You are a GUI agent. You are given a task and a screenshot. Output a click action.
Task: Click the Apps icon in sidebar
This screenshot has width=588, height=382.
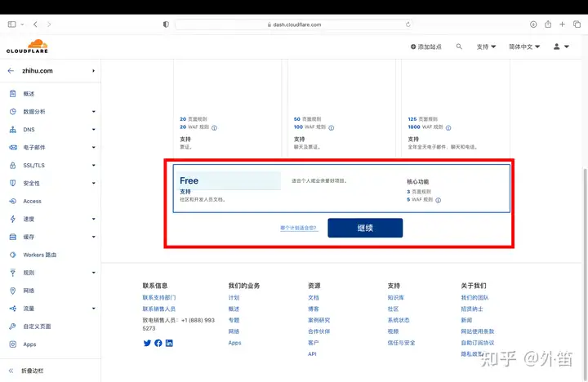tap(13, 344)
